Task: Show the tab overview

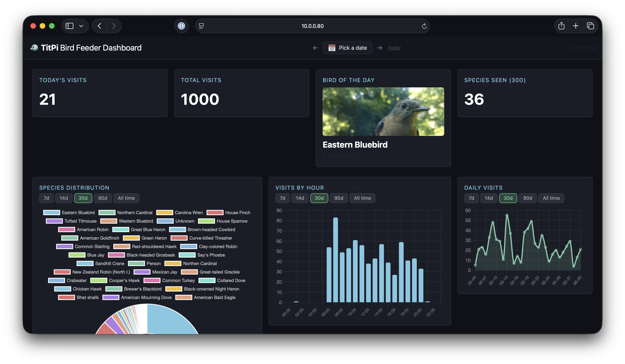Action: [590, 26]
